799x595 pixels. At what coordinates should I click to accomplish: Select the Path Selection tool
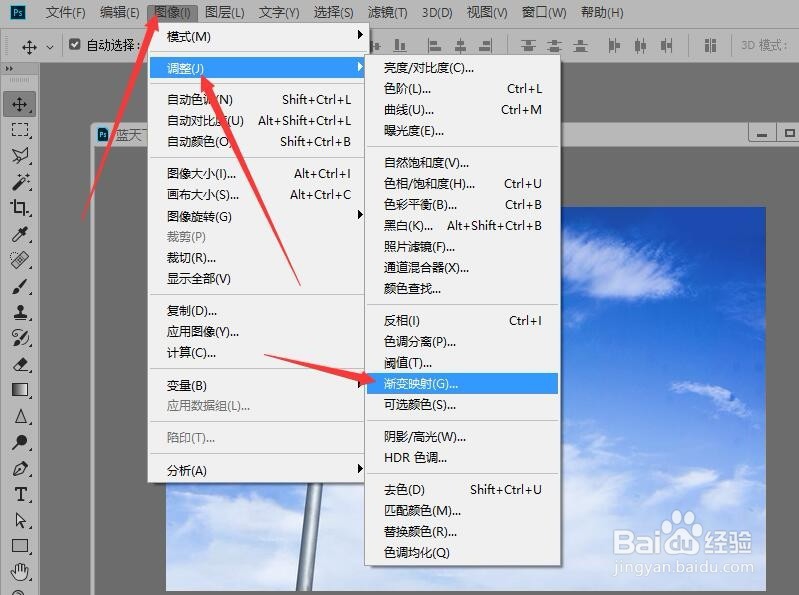pyautogui.click(x=19, y=520)
